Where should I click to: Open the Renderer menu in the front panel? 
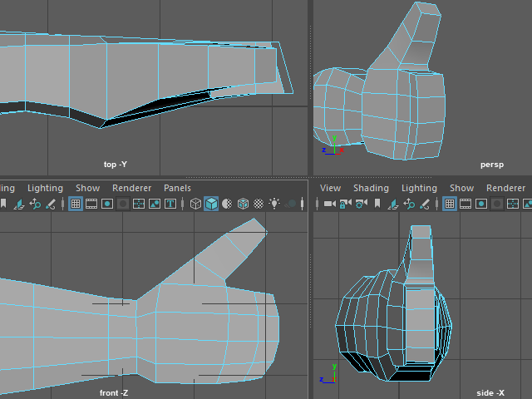(132, 188)
